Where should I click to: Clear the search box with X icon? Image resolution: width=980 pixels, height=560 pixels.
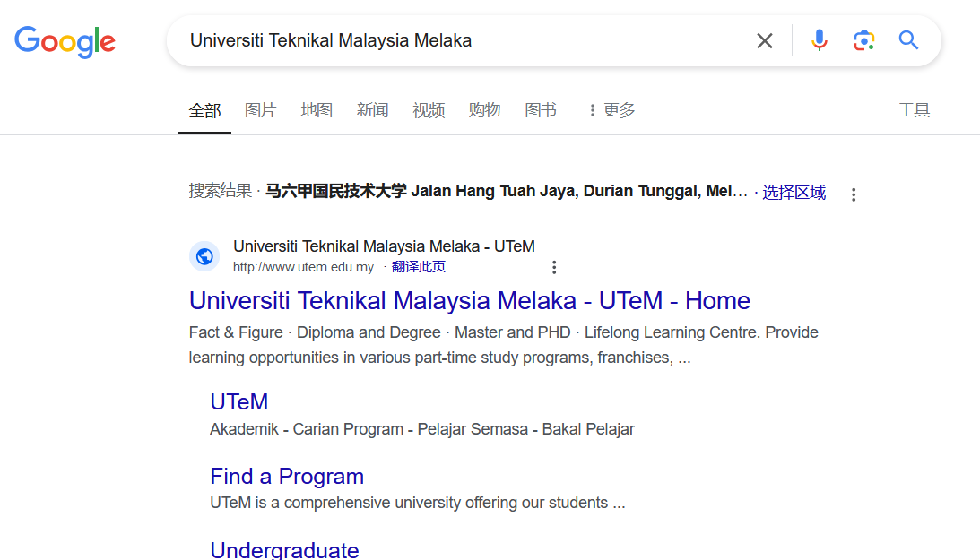(765, 41)
